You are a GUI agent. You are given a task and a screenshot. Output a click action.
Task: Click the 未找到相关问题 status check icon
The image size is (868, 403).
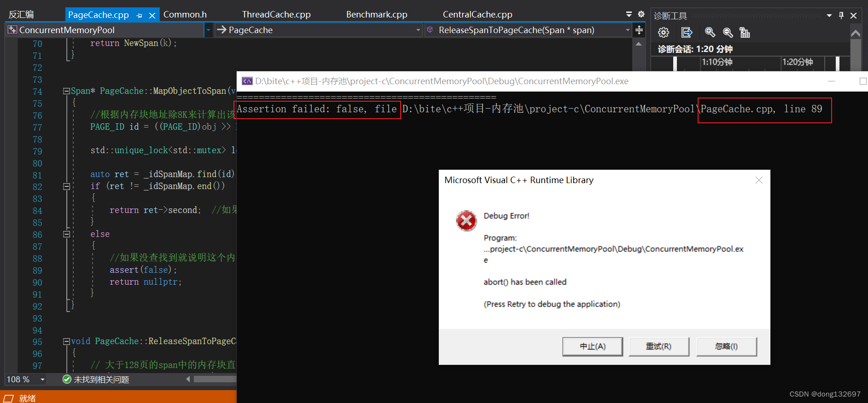click(x=67, y=379)
